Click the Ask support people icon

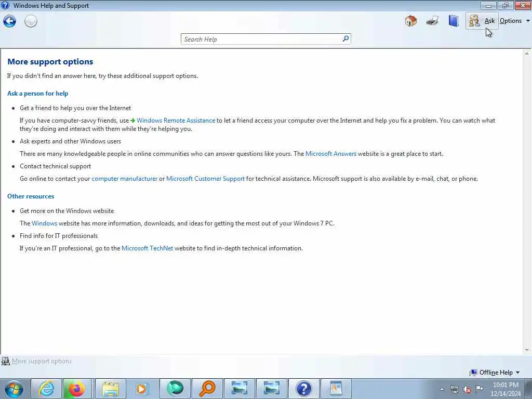tap(474, 21)
